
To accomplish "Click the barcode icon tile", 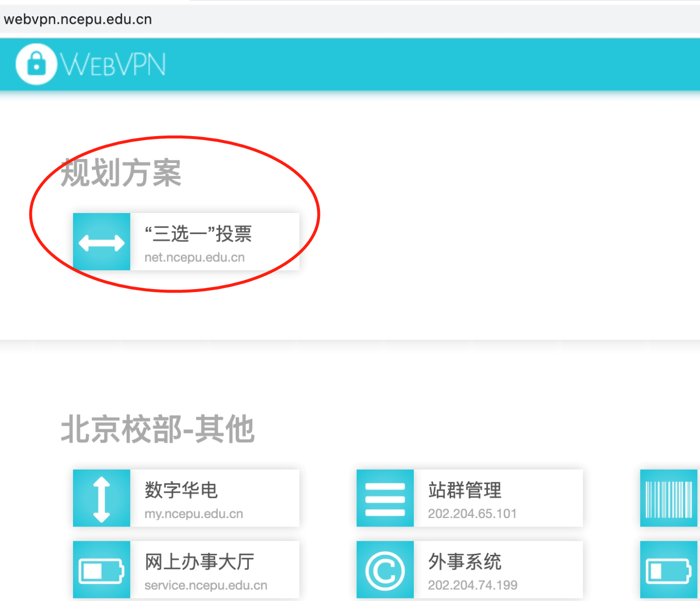I will coord(669,499).
